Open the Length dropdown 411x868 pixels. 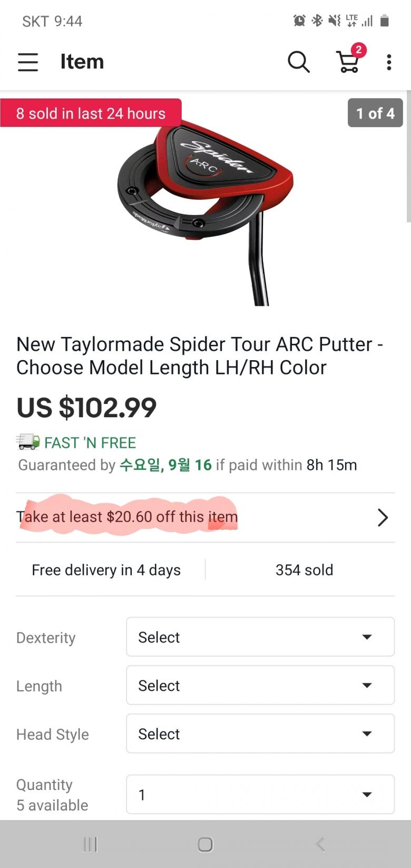click(x=260, y=686)
